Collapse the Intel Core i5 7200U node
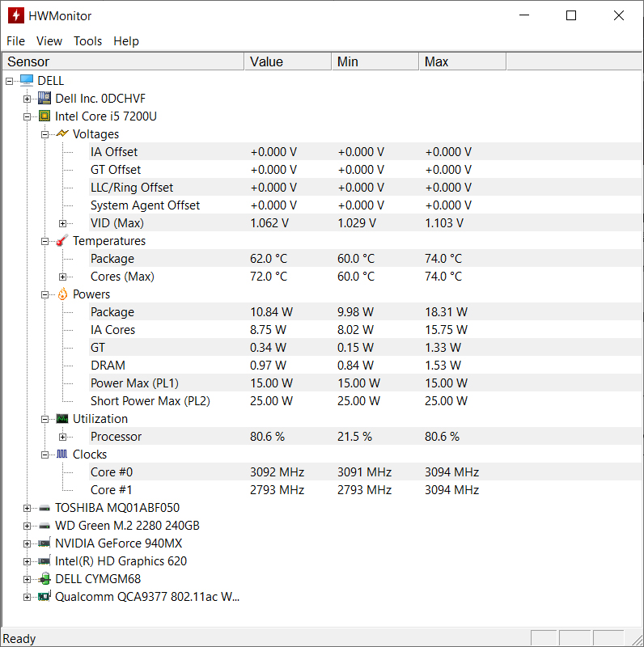The image size is (644, 647). pyautogui.click(x=27, y=116)
